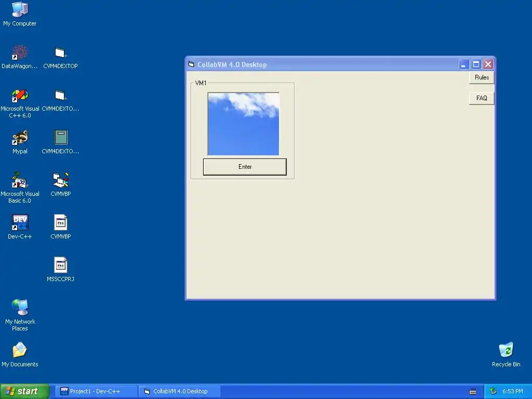Click the CollabVM 4.0 Desktop title bar text

pyautogui.click(x=232, y=64)
